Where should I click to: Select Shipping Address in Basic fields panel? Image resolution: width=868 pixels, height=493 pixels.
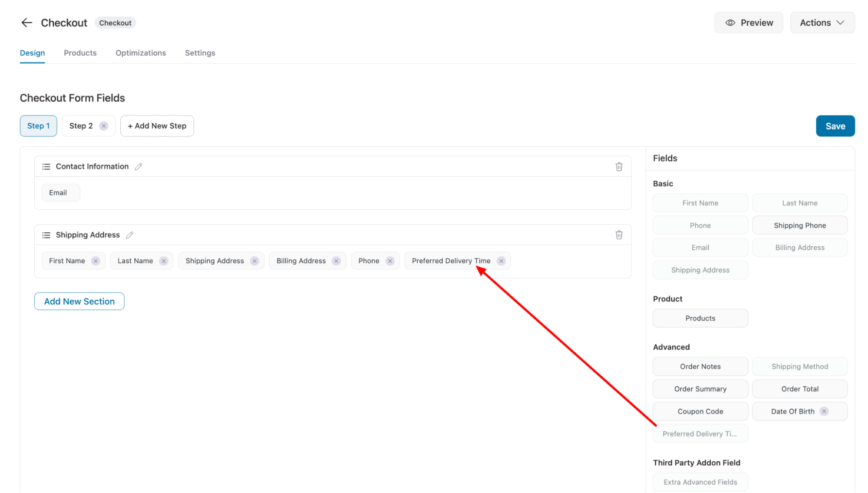[700, 270]
